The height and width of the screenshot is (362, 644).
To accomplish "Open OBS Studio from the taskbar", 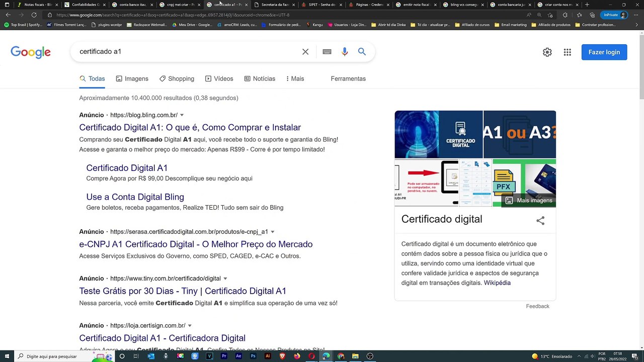I will click(370, 356).
